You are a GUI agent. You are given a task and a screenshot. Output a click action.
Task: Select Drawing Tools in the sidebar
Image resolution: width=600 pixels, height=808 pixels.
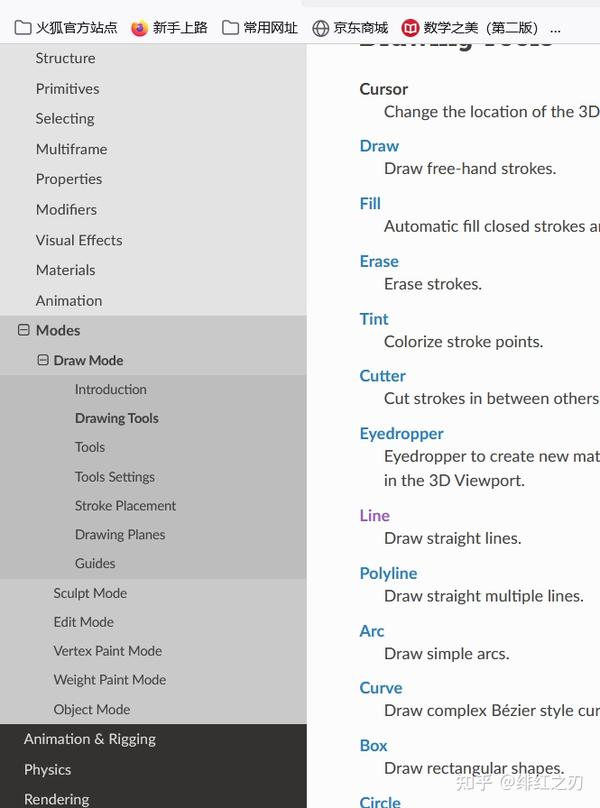click(x=116, y=418)
